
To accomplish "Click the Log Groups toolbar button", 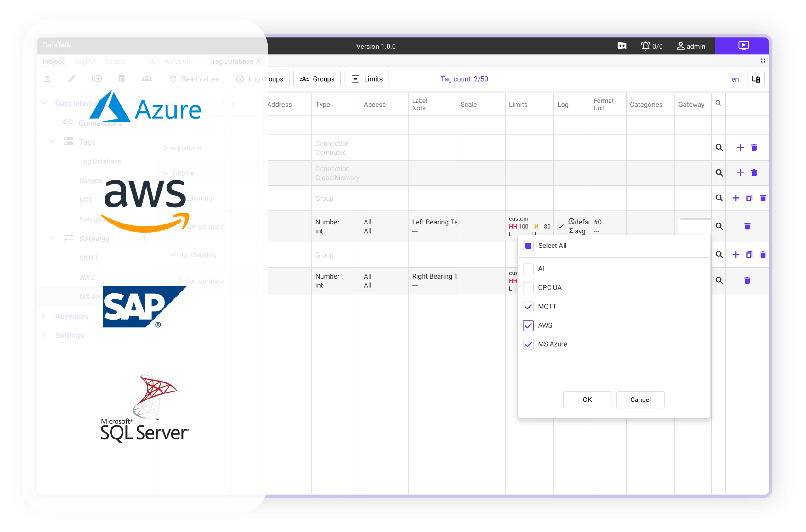I will (260, 79).
